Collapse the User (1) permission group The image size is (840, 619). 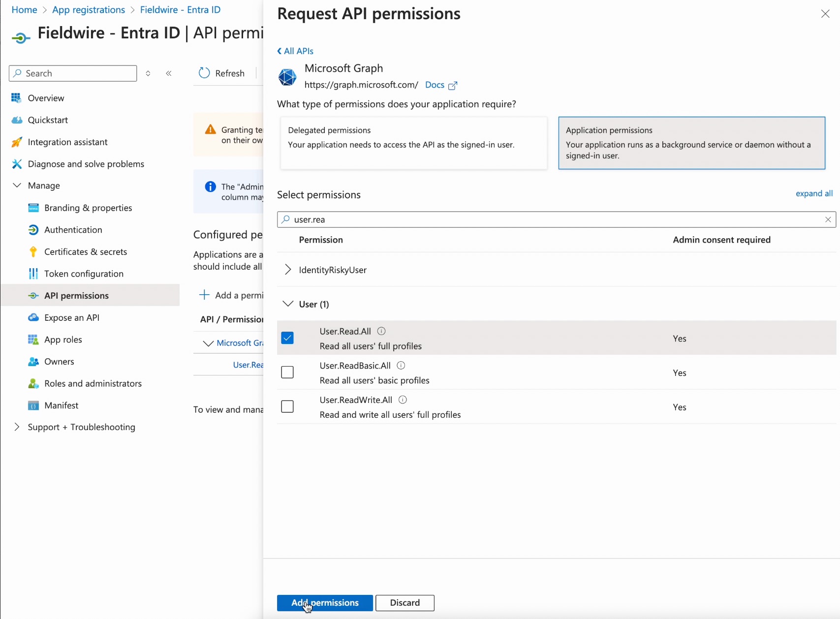coord(288,304)
